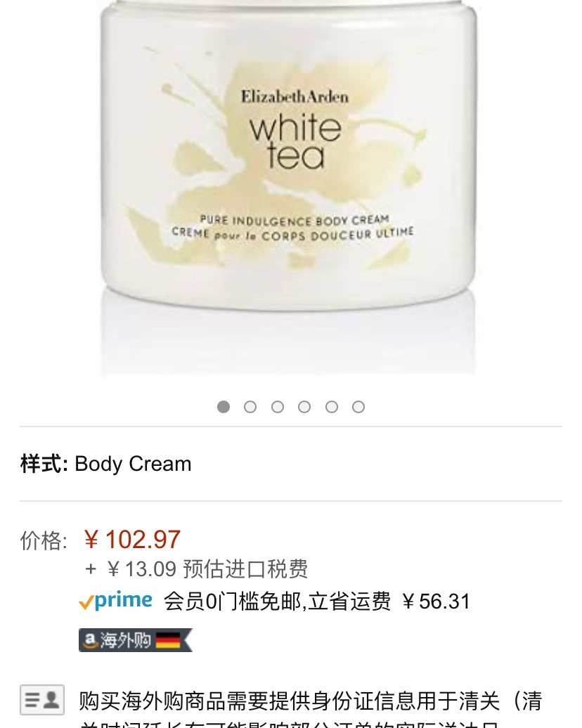Click the 'white tea' text on the jar
The image size is (582, 728).
coord(296,142)
